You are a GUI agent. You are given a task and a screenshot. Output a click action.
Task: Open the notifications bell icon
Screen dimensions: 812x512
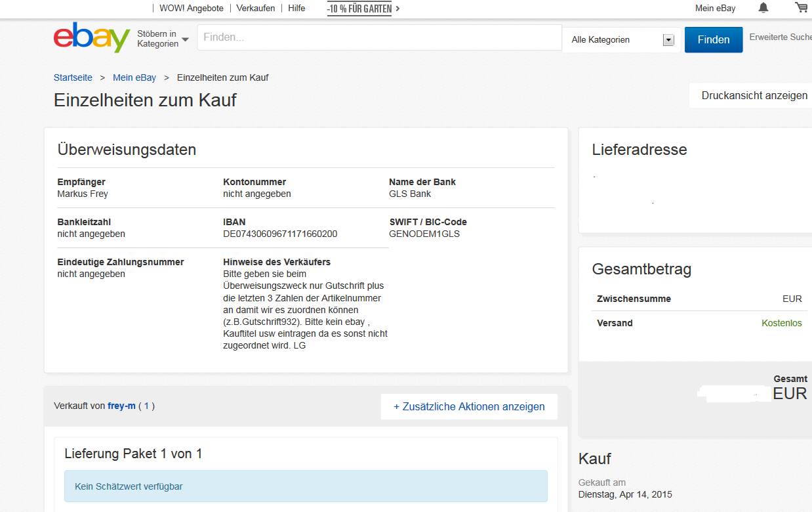pos(763,8)
